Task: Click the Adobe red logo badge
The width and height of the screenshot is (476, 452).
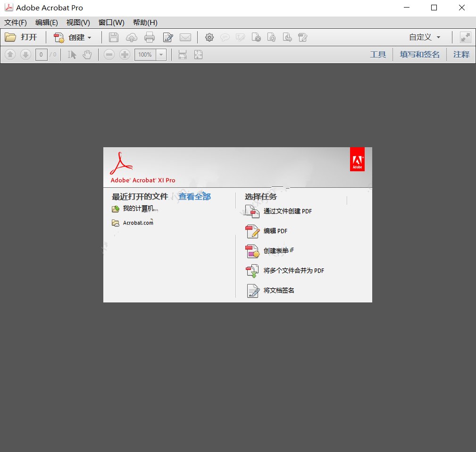Action: pyautogui.click(x=357, y=159)
